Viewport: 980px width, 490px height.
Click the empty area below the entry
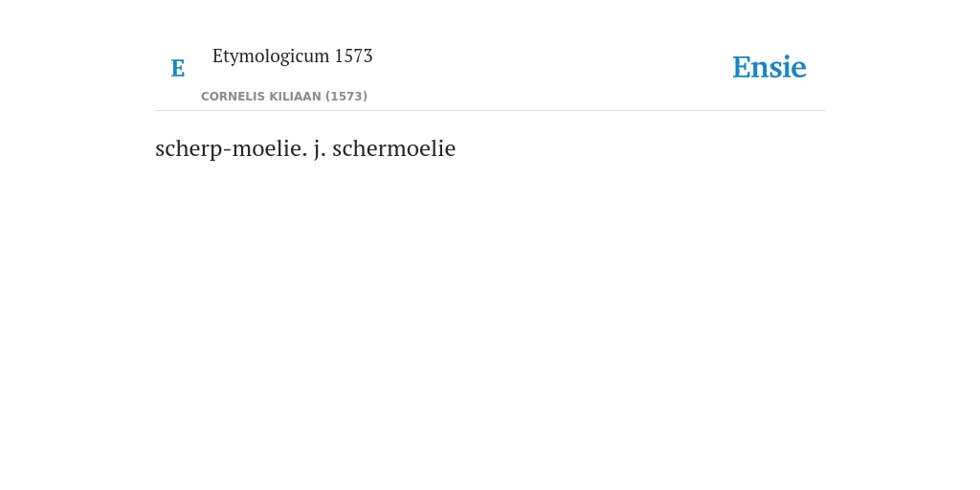[490, 313]
